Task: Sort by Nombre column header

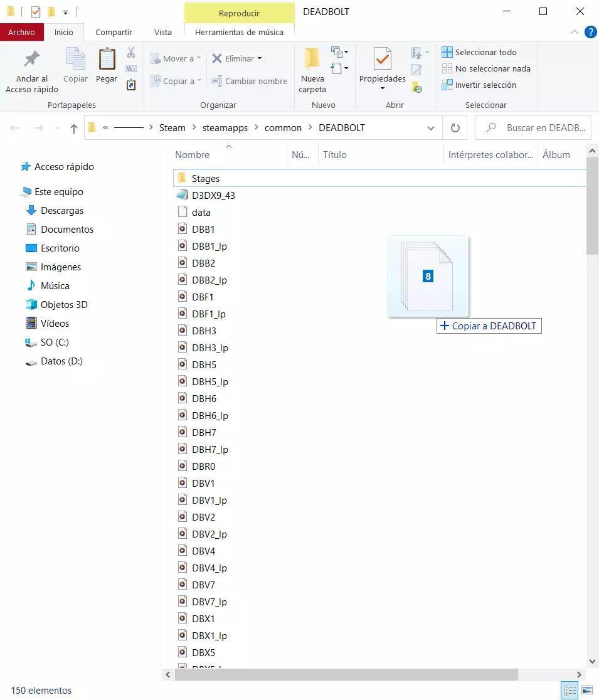Action: [x=230, y=155]
